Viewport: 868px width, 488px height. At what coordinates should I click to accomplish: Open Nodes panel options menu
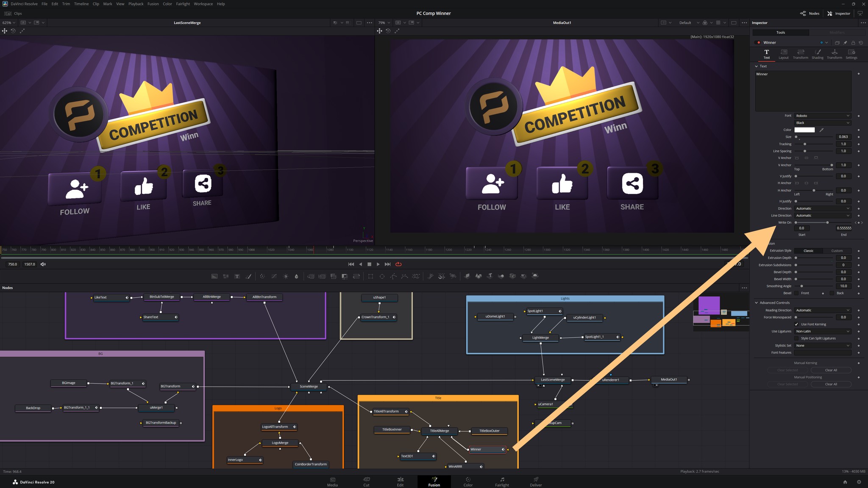click(744, 288)
